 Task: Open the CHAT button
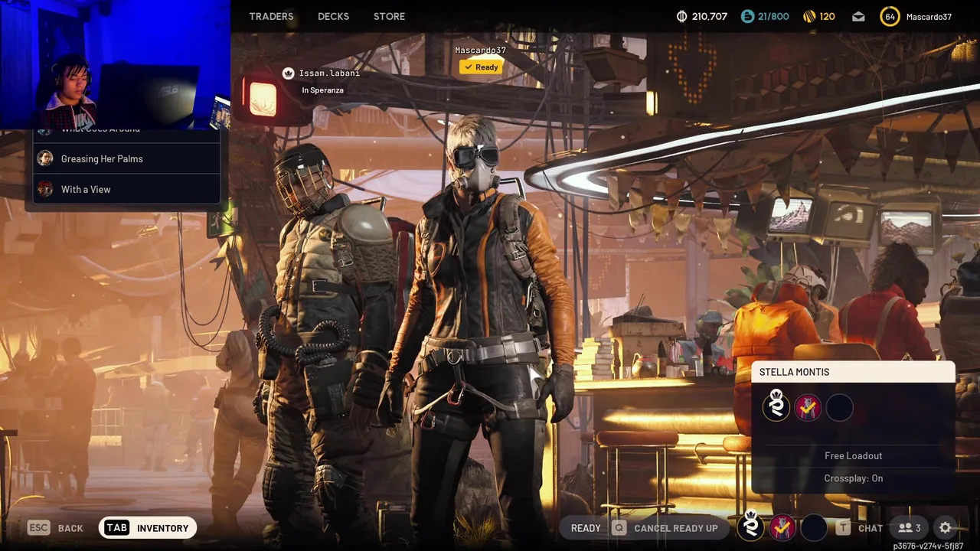pos(871,528)
